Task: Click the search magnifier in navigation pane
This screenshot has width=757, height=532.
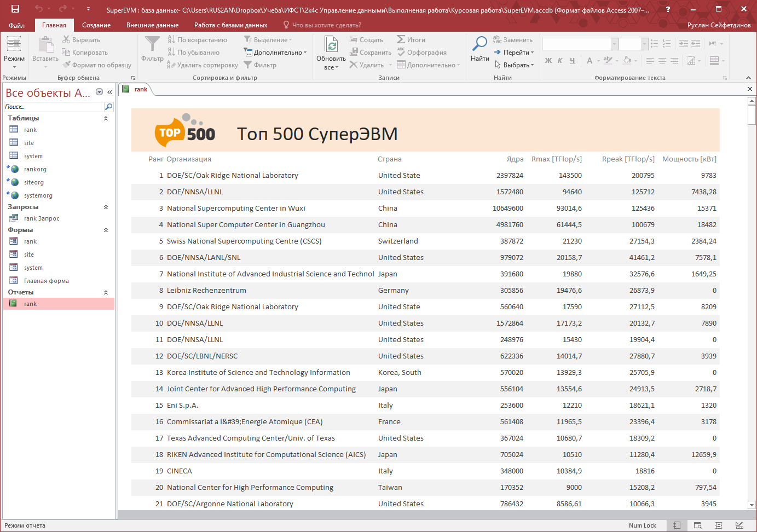Action: click(x=108, y=107)
